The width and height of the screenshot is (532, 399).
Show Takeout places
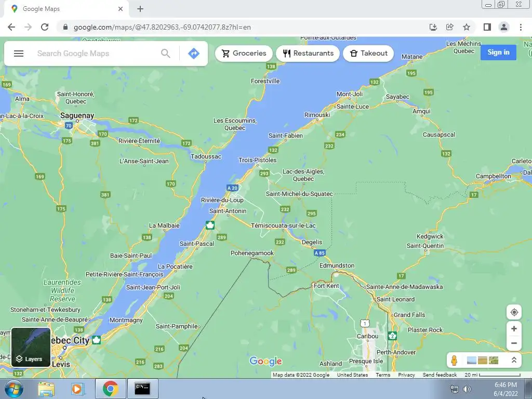point(368,54)
